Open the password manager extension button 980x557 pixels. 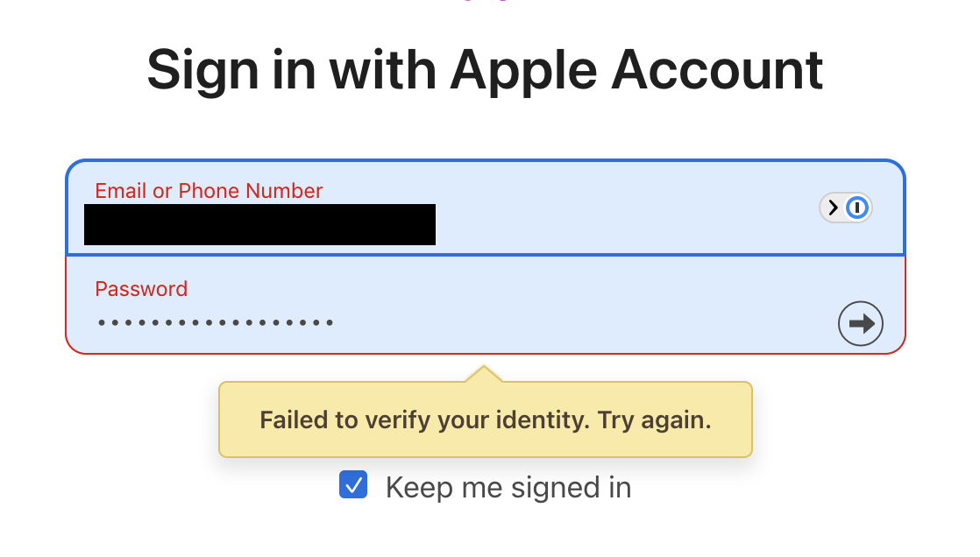tap(857, 208)
